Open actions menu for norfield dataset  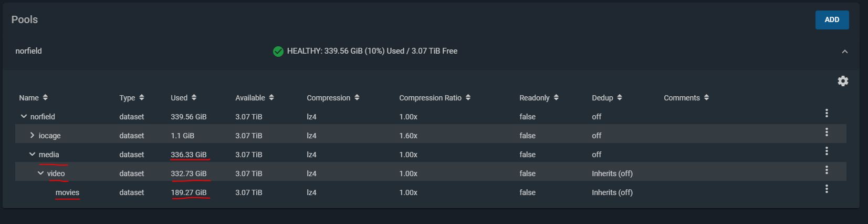[x=827, y=113]
